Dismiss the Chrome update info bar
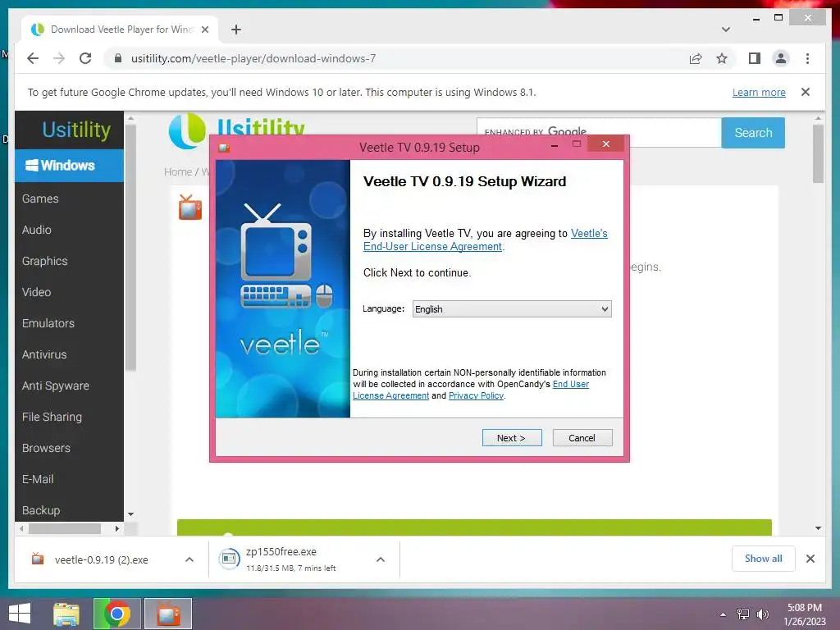 pos(806,92)
